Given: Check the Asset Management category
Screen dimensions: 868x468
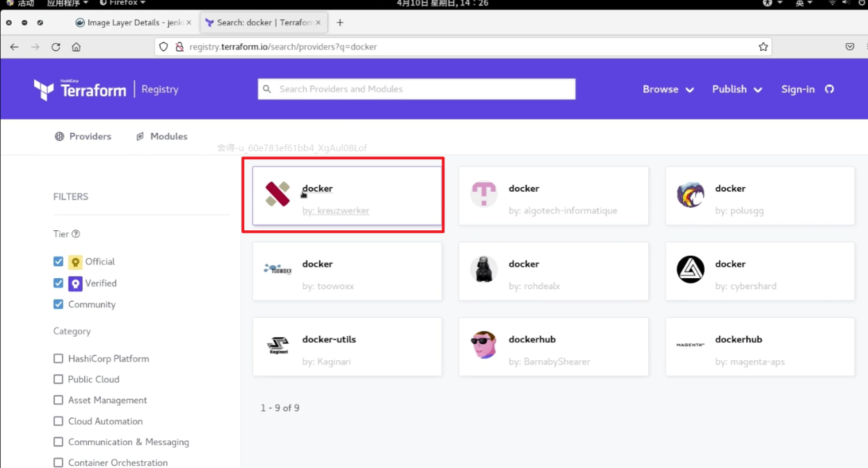Looking at the screenshot, I should [x=58, y=401].
